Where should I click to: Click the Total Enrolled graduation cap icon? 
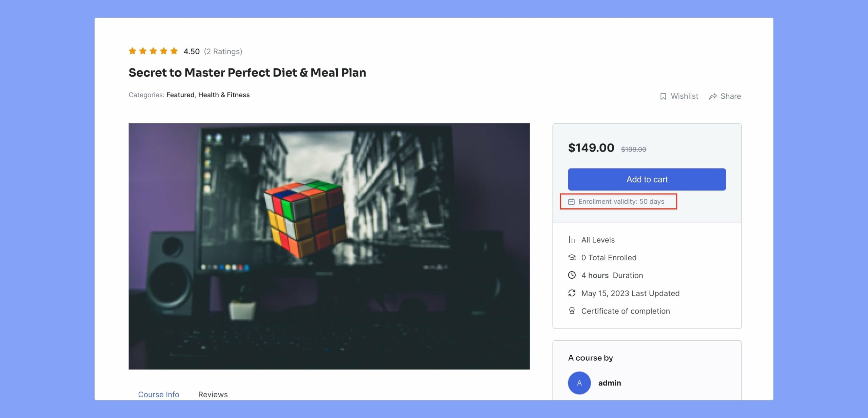coord(572,257)
